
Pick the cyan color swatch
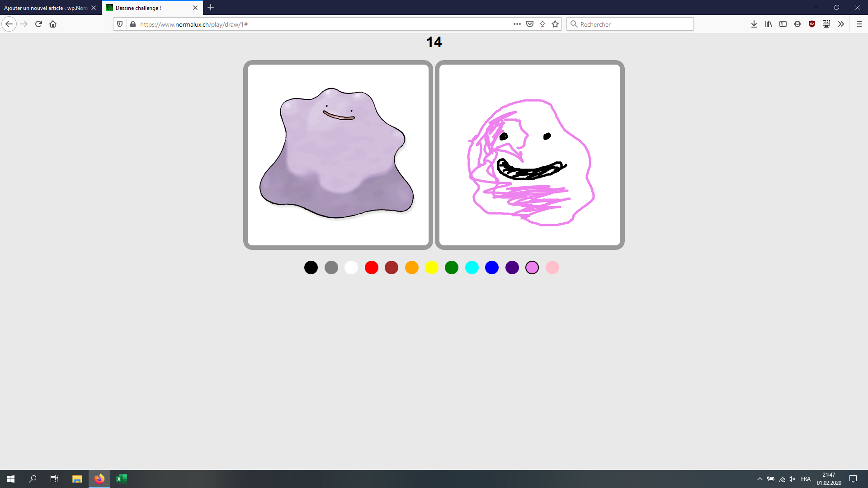pos(472,267)
